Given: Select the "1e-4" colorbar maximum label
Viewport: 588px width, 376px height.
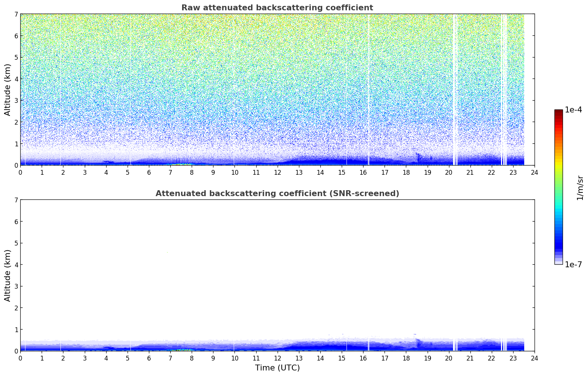Looking at the screenshot, I should pos(573,110).
